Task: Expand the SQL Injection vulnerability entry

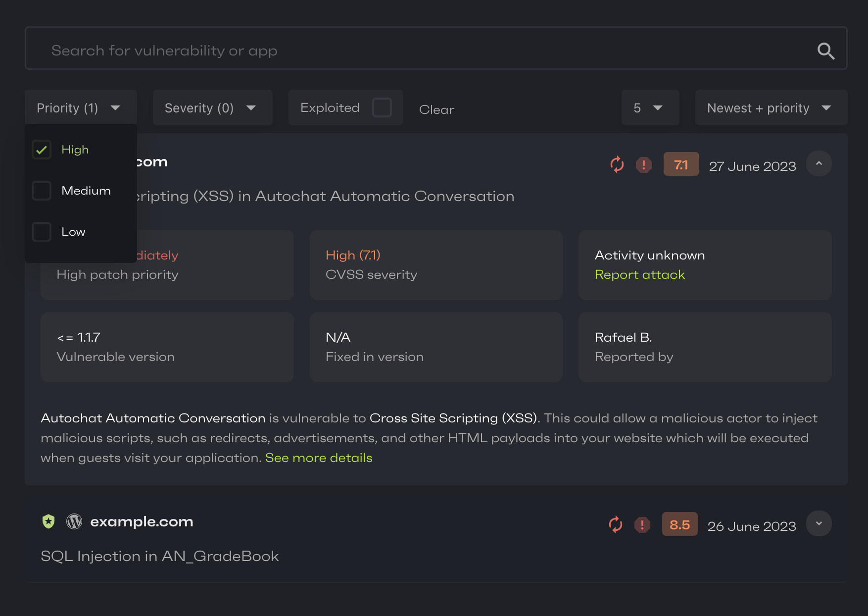Action: [819, 523]
